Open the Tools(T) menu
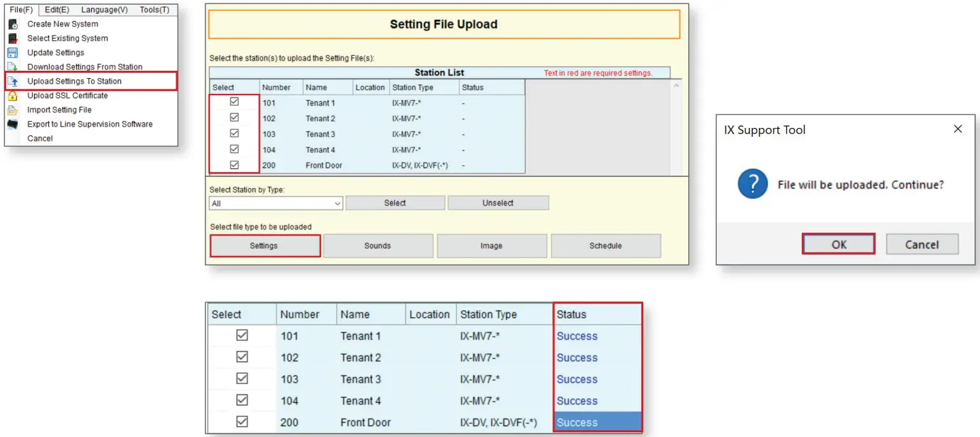Image resolution: width=980 pixels, height=437 pixels. (x=154, y=10)
